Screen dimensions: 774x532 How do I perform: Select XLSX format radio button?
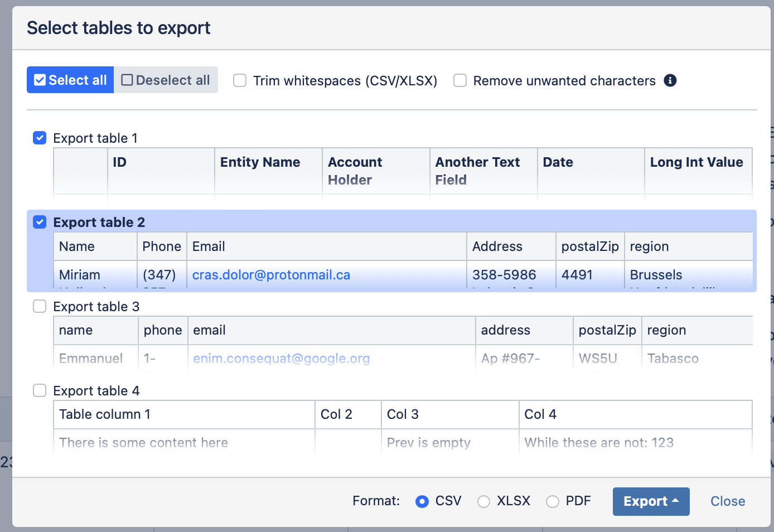click(x=483, y=501)
